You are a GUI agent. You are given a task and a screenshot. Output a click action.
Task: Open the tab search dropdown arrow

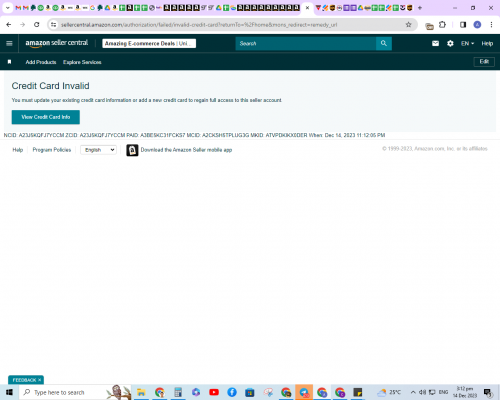click(x=7, y=8)
